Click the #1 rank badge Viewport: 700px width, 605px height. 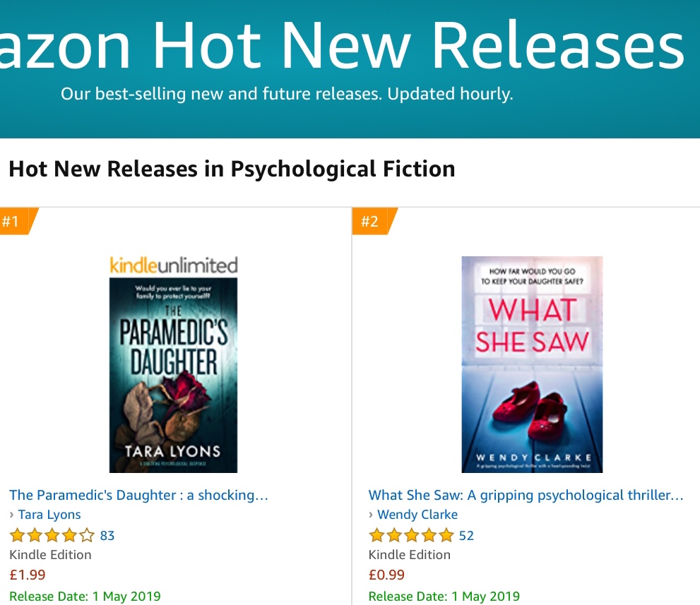point(13,220)
